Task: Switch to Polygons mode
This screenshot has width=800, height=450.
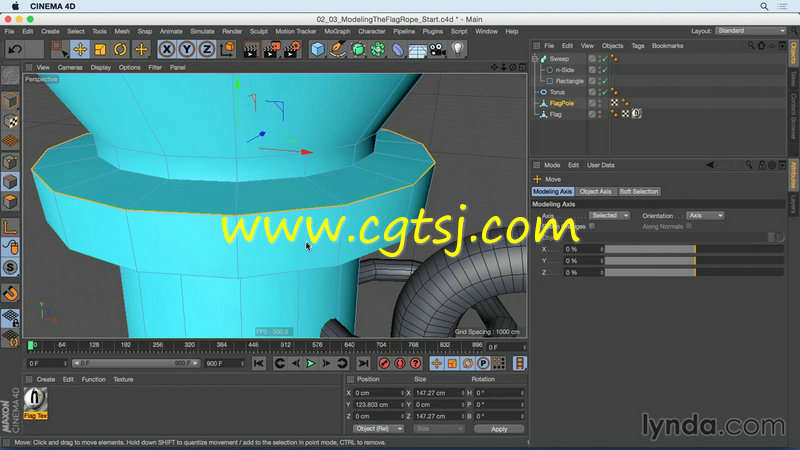Action: pos(10,203)
